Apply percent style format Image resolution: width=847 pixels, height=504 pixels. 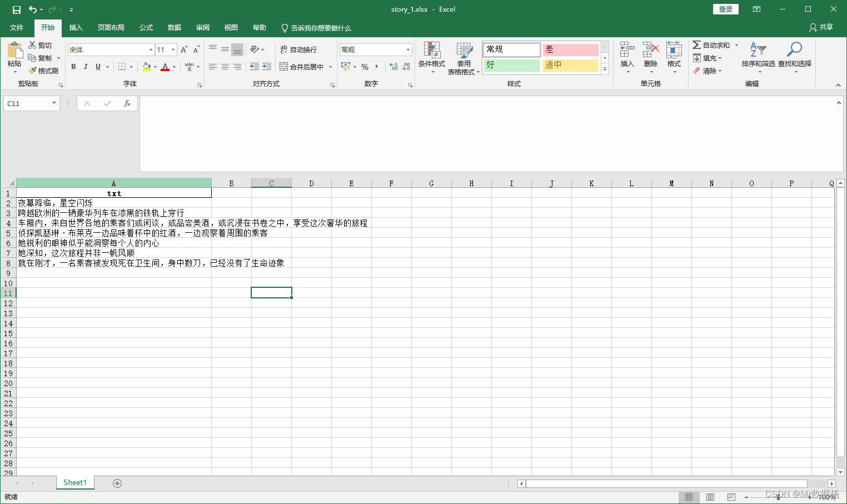coord(365,67)
